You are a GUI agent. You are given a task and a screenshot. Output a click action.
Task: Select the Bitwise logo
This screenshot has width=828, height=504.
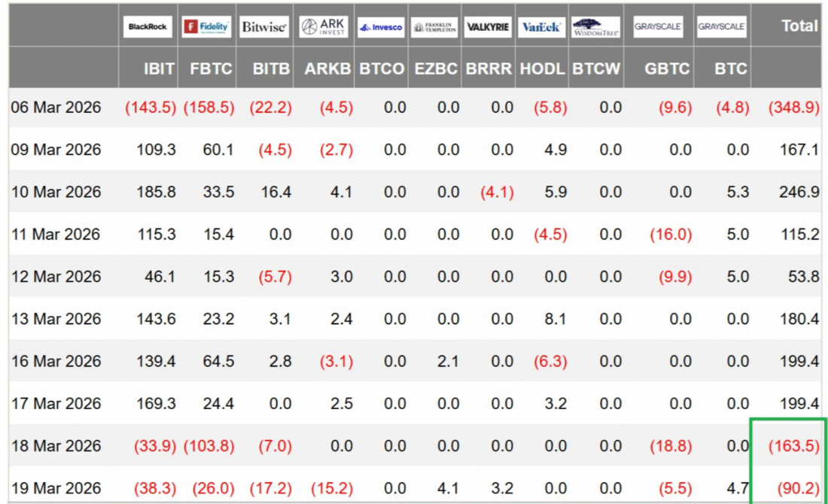263,27
